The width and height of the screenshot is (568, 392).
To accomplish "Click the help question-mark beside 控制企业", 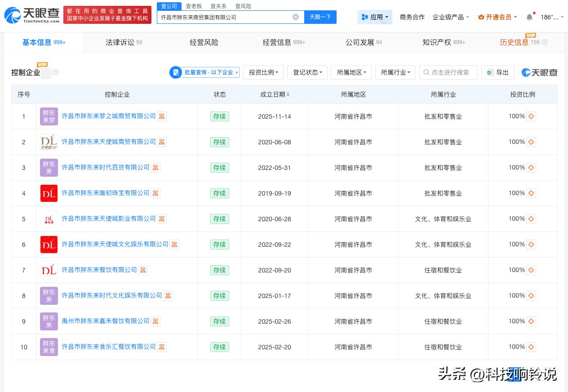I will click(x=56, y=72).
